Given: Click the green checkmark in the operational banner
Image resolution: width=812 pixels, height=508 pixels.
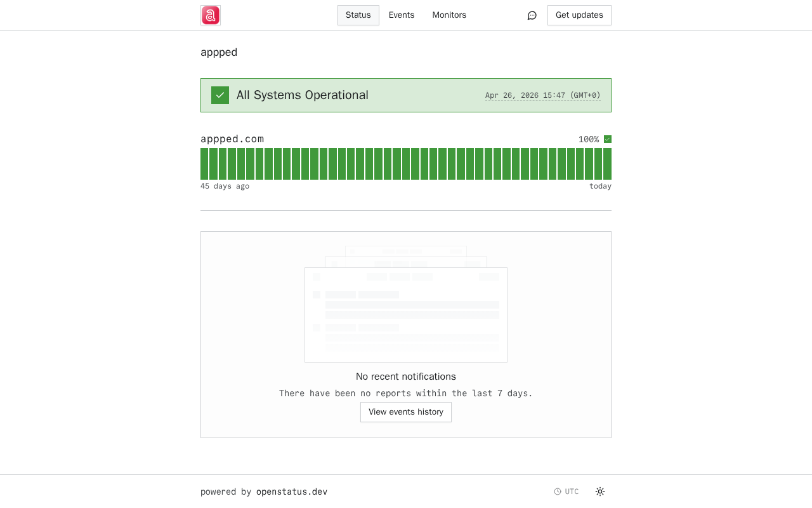Looking at the screenshot, I should (x=220, y=95).
